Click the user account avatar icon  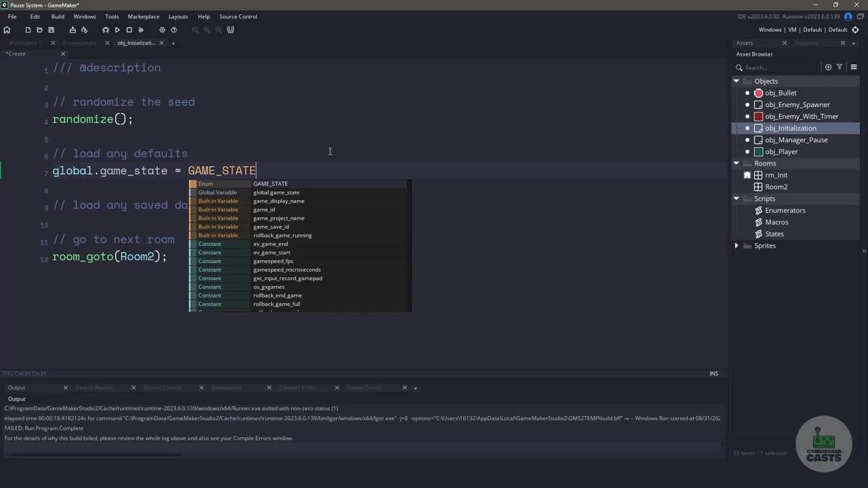coord(848,16)
